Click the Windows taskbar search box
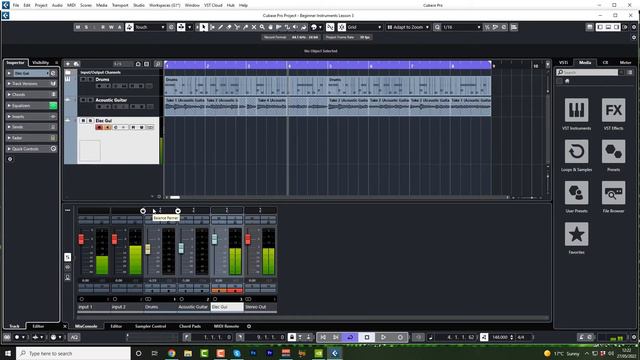The image size is (640, 360). click(73, 353)
